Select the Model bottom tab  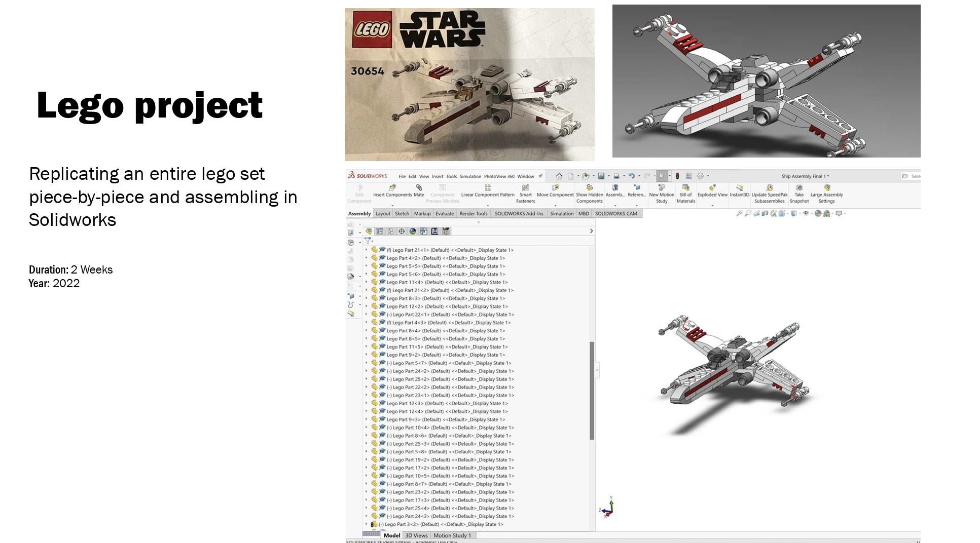[x=391, y=535]
